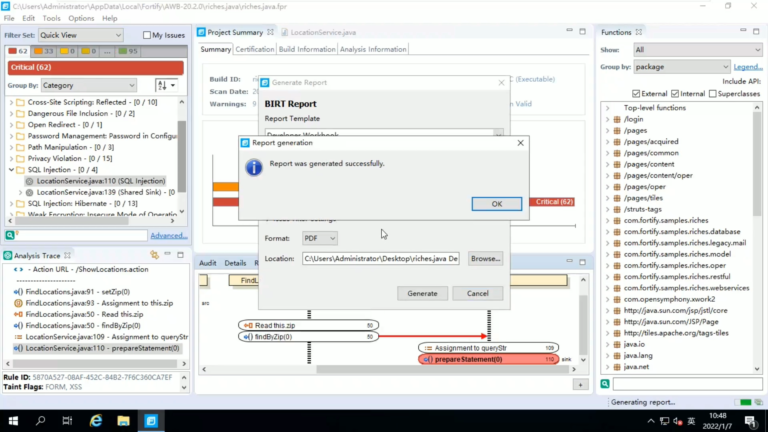Screen dimensions: 768x432
Task: Open File Explorer from taskbar
Action: point(123,421)
